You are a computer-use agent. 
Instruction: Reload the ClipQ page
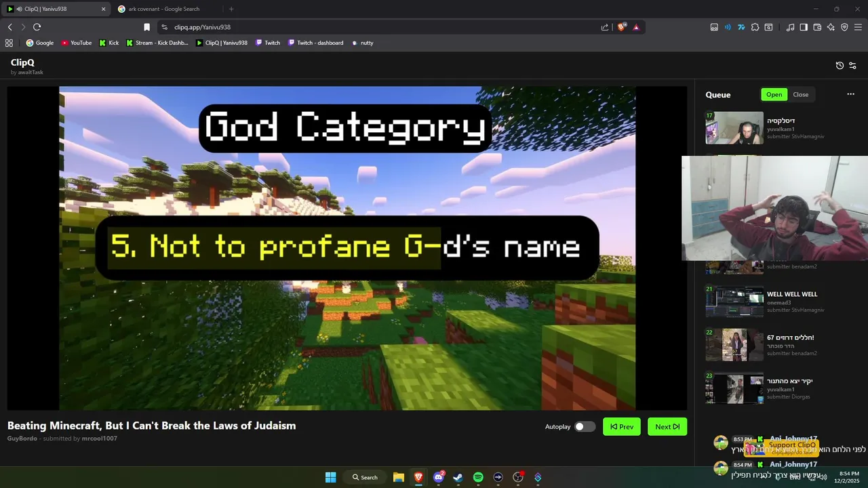(x=37, y=27)
